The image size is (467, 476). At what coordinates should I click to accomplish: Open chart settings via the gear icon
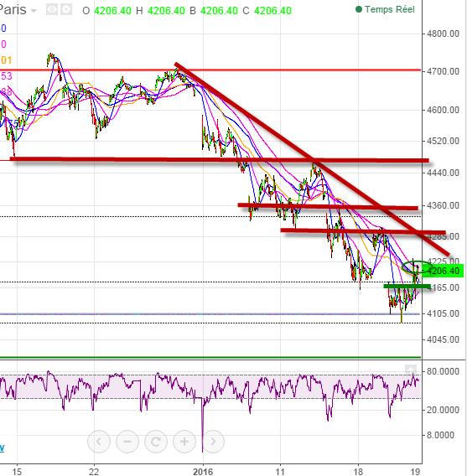[66, 10]
